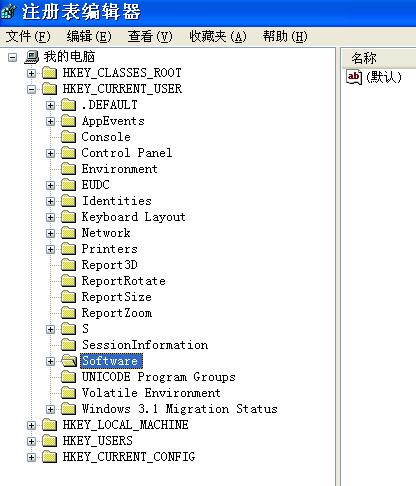
Task: Click the My Computer icon at tree root
Action: (32, 57)
